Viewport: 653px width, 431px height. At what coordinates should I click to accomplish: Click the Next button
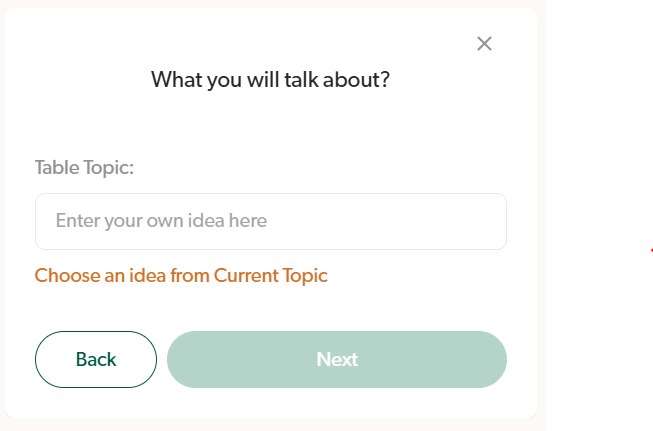(x=337, y=359)
